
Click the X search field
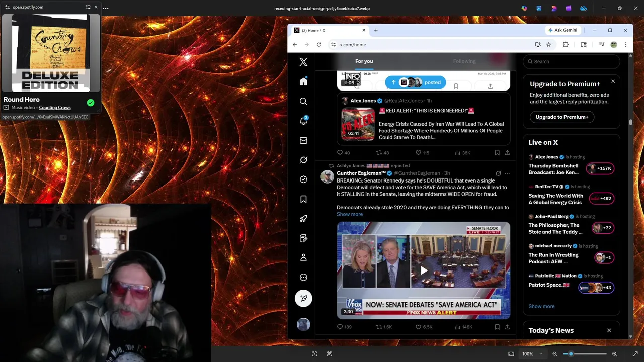571,61
